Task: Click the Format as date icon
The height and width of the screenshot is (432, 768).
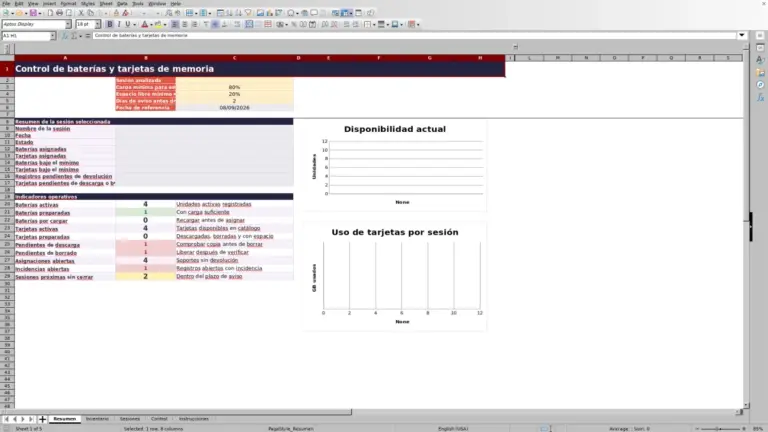Action: point(312,24)
